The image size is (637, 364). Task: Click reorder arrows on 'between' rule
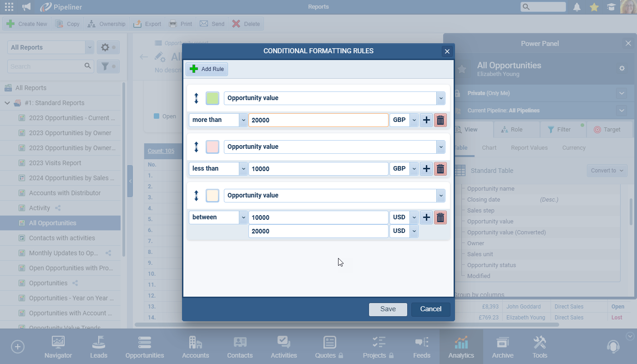(197, 196)
